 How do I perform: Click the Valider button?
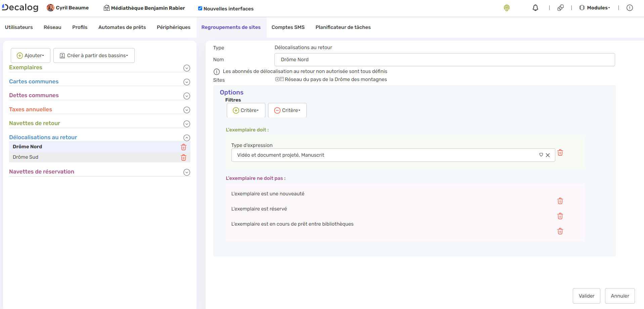[586, 296]
